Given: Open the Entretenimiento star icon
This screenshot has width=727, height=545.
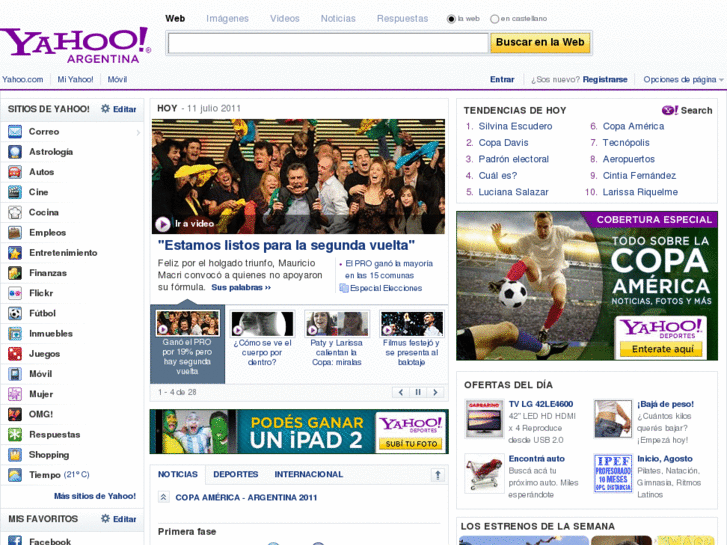Looking at the screenshot, I should [15, 253].
